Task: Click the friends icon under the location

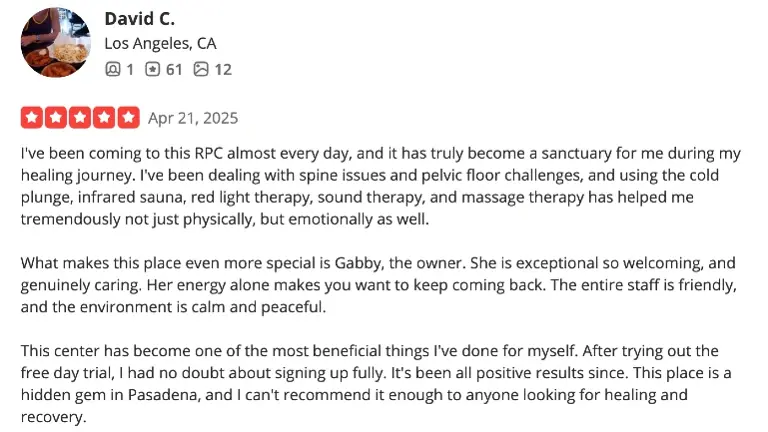Action: [112, 69]
